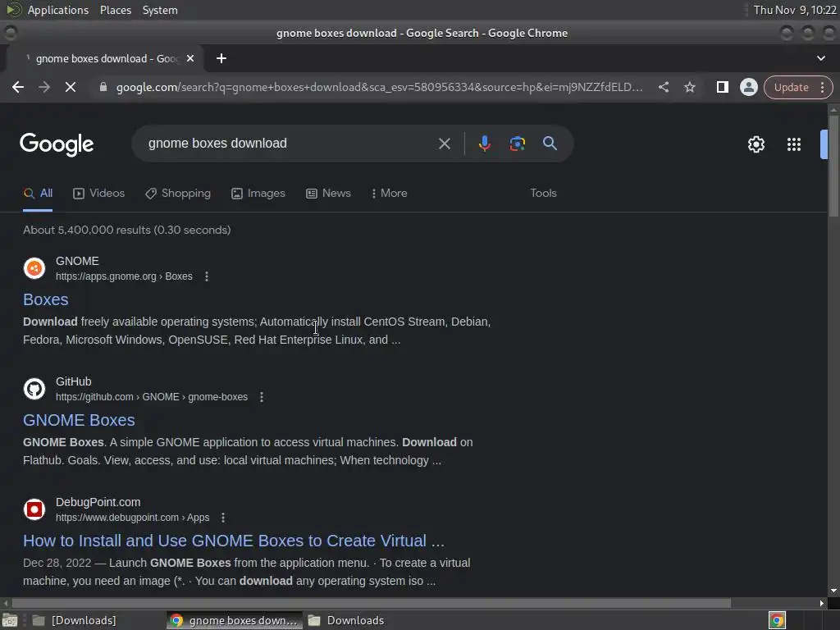Toggle the Chrome side panel
840x630 pixels.
tap(722, 87)
